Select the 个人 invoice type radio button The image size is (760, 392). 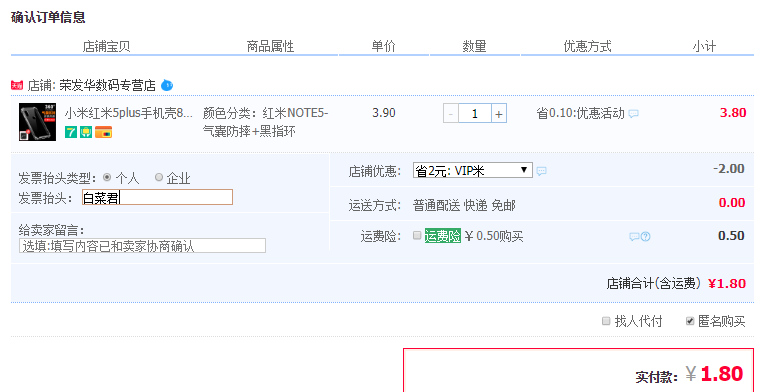107,177
